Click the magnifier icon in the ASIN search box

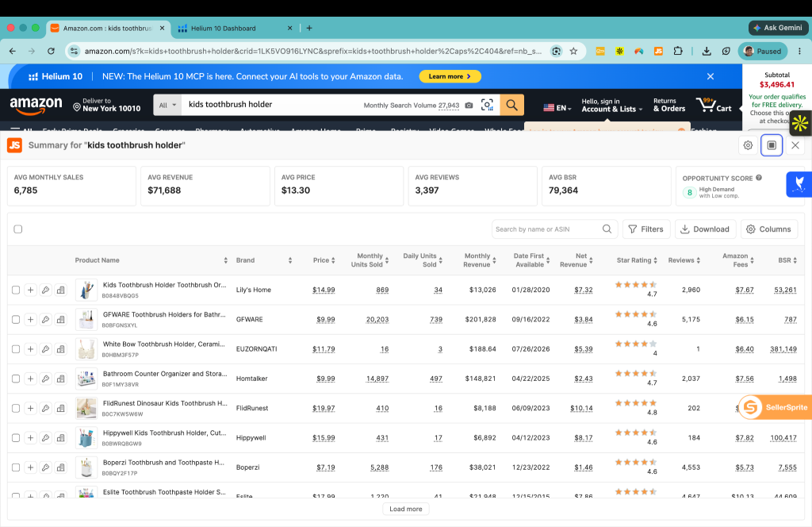coord(607,229)
